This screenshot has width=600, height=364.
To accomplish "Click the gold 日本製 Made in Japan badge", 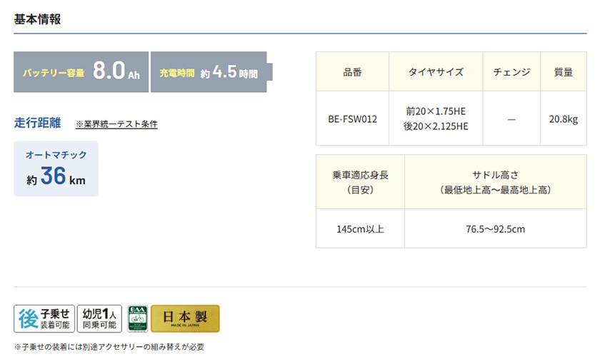I will click(x=185, y=319).
